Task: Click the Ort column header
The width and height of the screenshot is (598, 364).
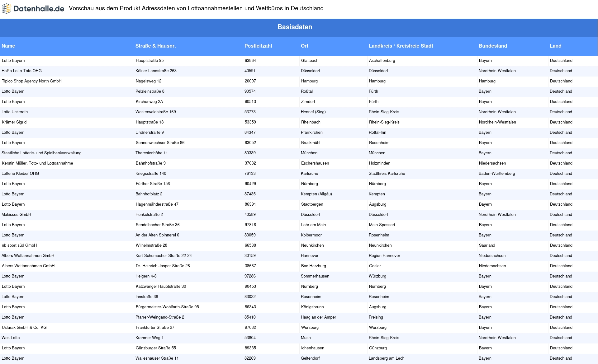Action: 305,46
